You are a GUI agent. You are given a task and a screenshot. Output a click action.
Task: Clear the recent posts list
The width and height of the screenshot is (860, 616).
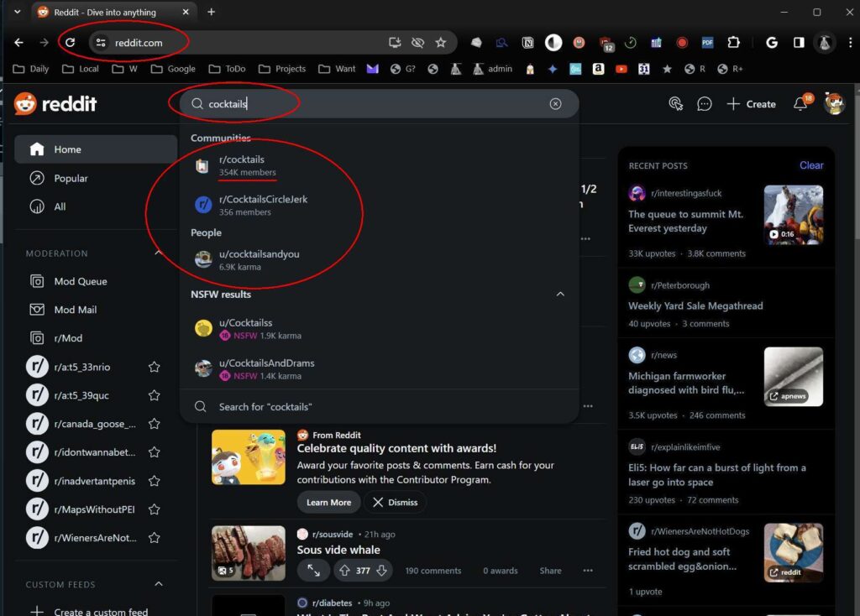(x=810, y=165)
